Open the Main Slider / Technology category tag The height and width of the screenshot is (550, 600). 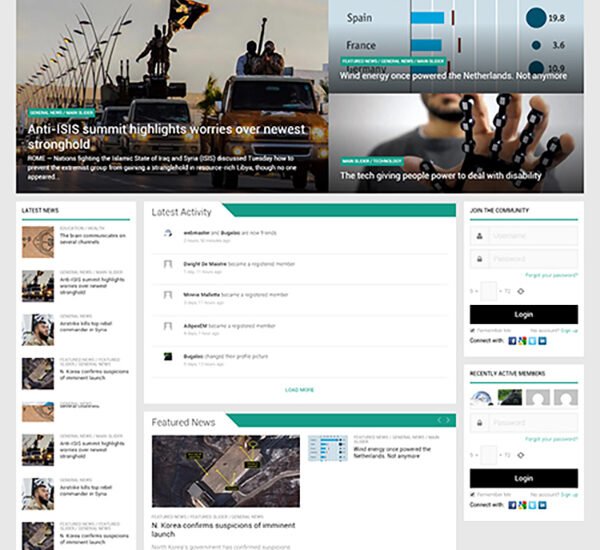coord(370,160)
